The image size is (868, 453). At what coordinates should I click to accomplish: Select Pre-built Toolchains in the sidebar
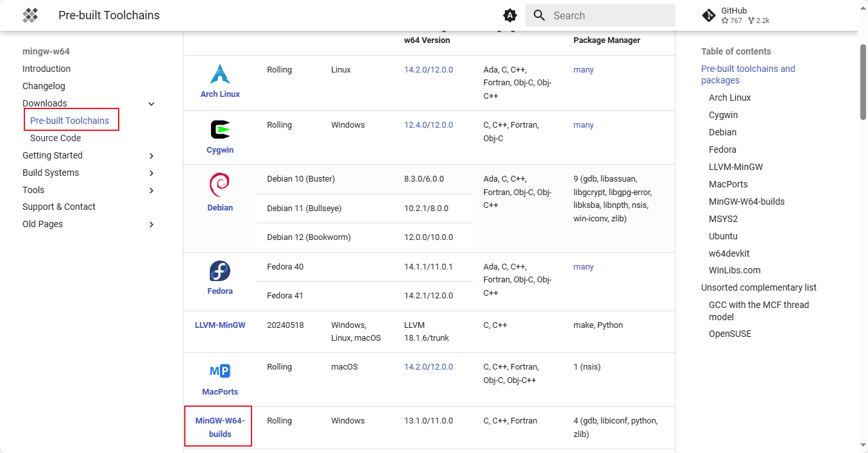(x=69, y=121)
